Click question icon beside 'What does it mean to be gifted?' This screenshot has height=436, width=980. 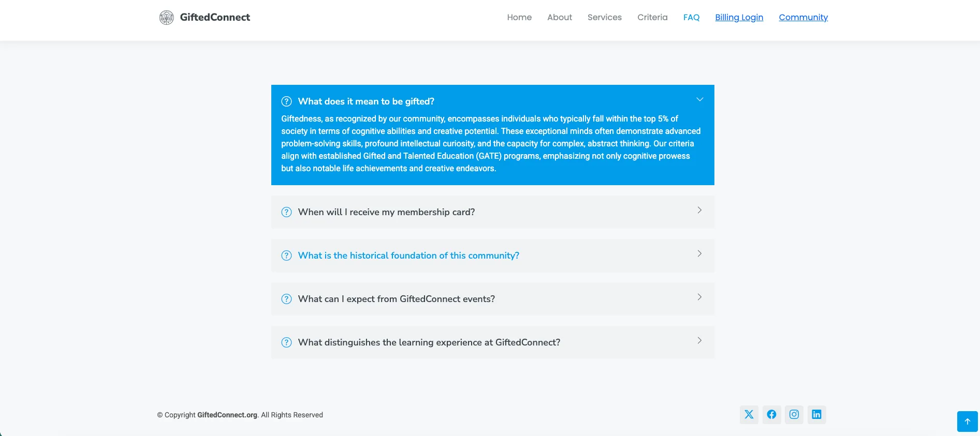(286, 101)
